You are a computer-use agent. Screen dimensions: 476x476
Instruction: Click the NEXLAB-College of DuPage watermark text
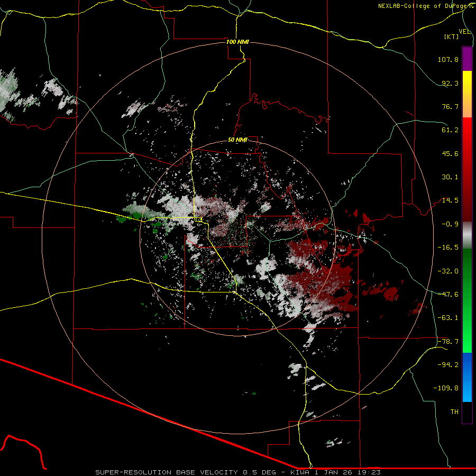pos(425,6)
